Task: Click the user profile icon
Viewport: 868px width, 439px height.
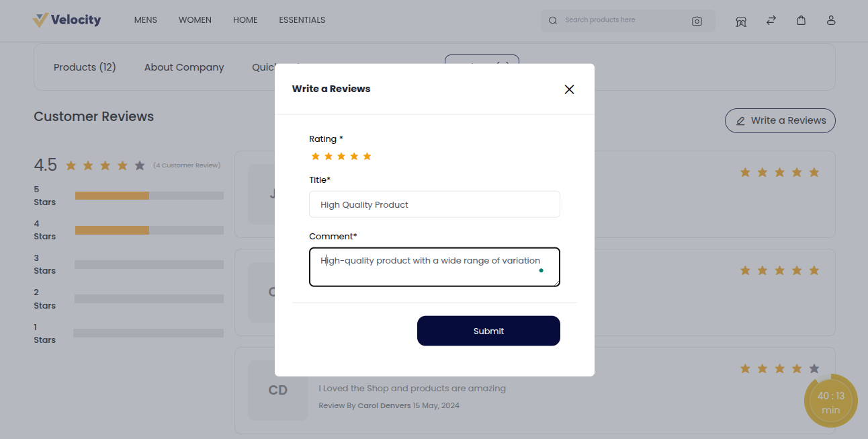Action: point(831,20)
